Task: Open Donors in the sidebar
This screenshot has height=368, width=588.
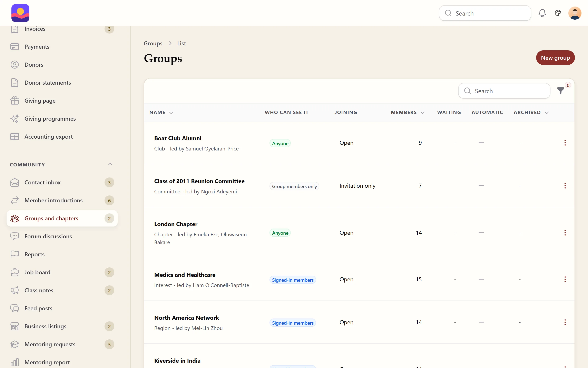Action: tap(62, 64)
